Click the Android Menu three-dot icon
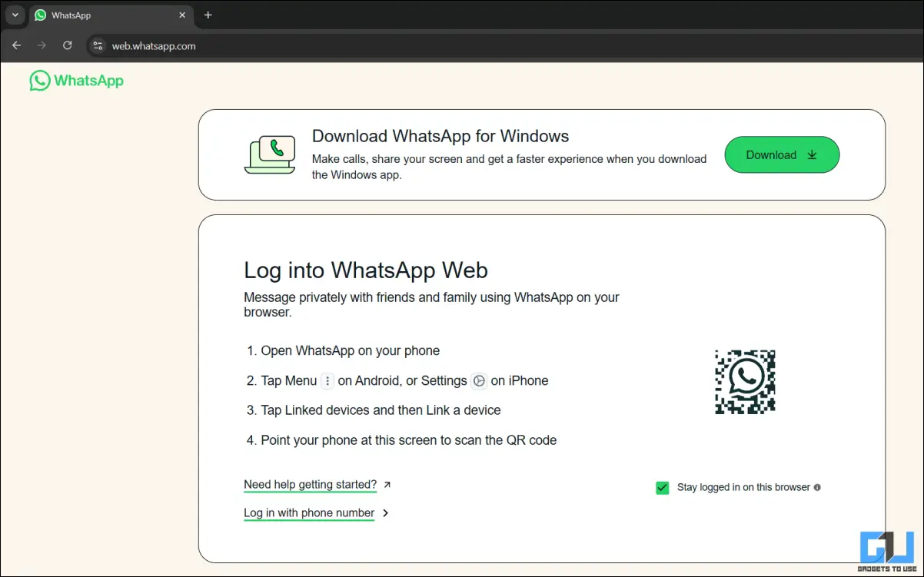The width and height of the screenshot is (924, 577). tap(327, 381)
